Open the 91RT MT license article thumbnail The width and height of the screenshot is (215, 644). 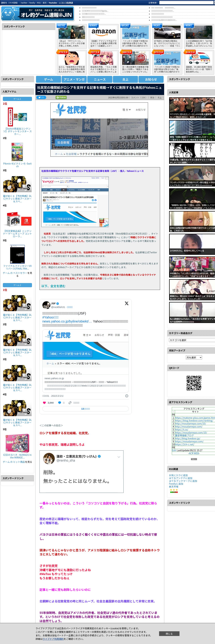click(x=167, y=32)
